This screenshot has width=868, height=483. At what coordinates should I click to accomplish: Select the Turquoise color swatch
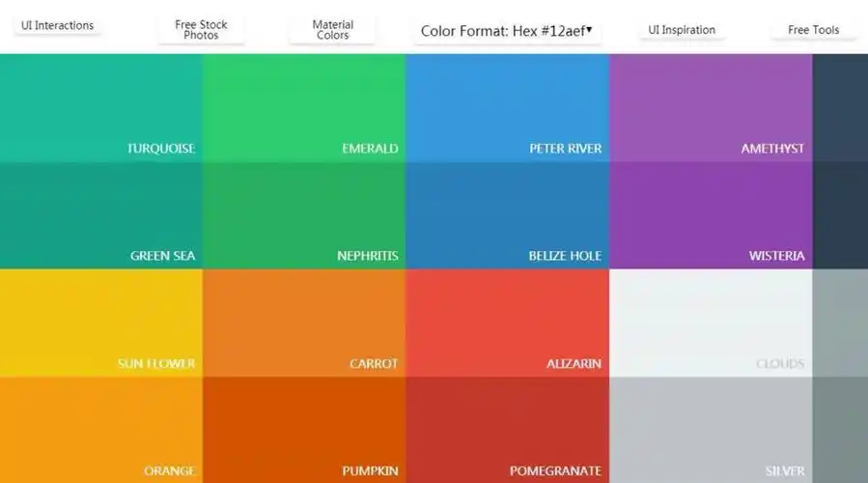[x=101, y=107]
